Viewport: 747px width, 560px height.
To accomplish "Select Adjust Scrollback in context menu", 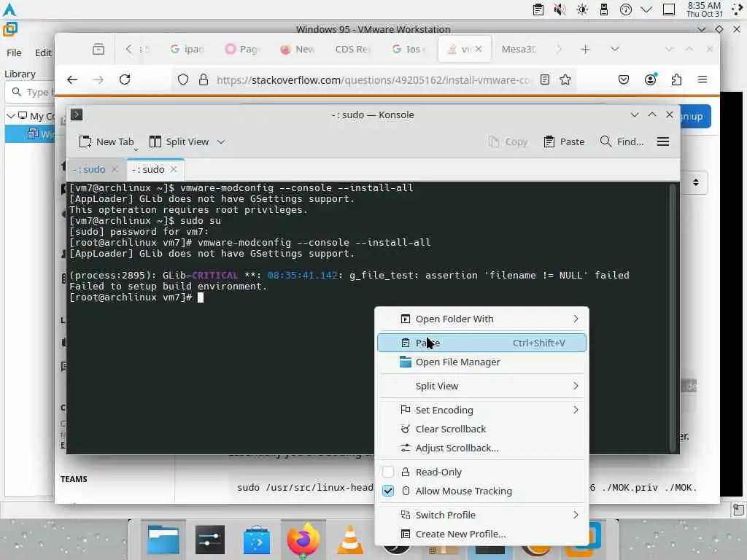I will tap(481, 448).
